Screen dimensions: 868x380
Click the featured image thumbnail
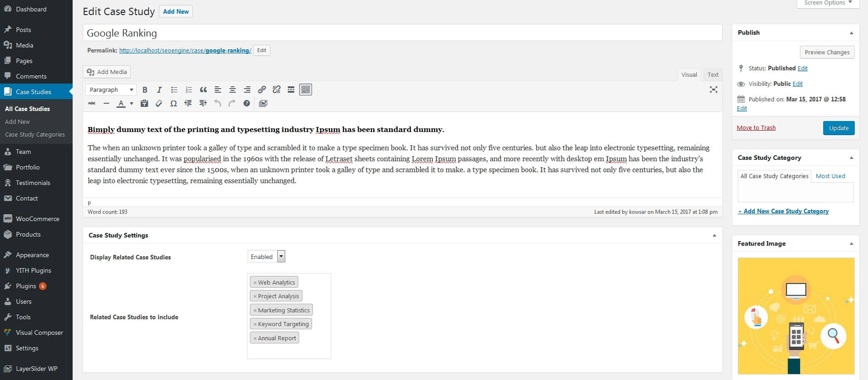(796, 316)
